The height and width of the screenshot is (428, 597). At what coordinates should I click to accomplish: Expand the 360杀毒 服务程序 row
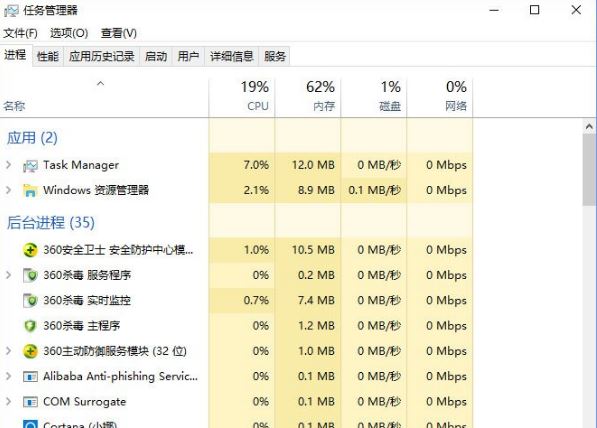[8, 275]
